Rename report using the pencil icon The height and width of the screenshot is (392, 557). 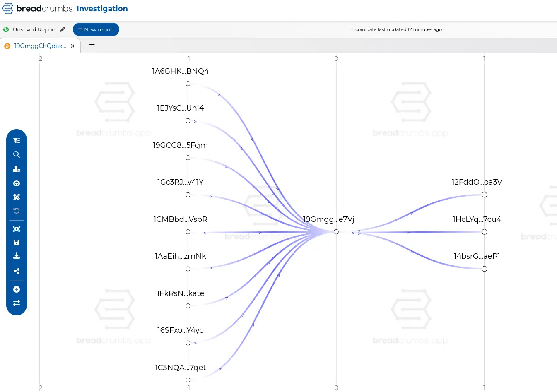coord(63,29)
